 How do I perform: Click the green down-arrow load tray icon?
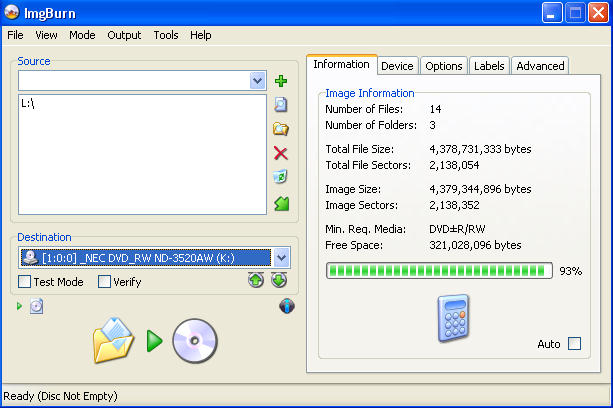point(279,280)
